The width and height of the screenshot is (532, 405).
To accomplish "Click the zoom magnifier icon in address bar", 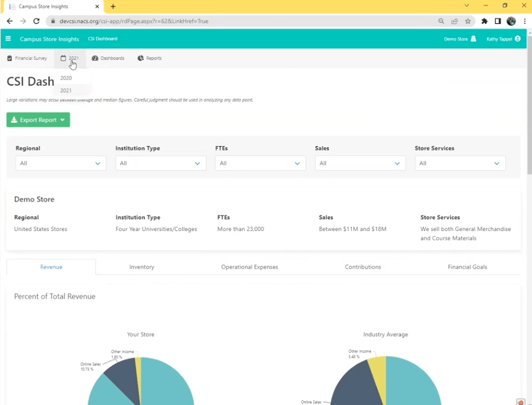I will 441,21.
